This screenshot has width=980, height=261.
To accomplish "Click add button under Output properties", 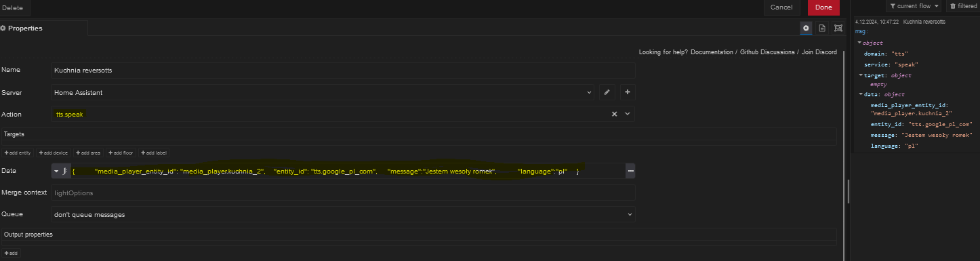I will click(x=11, y=253).
